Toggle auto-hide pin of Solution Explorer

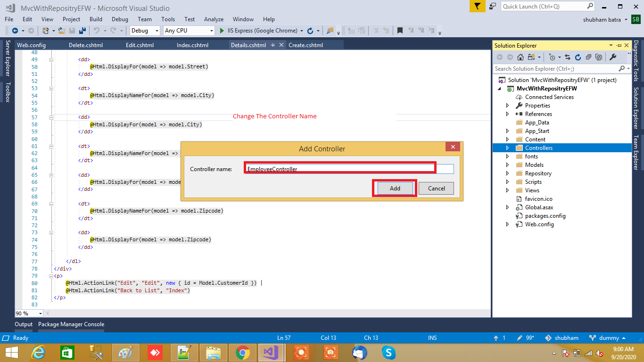[619, 45]
